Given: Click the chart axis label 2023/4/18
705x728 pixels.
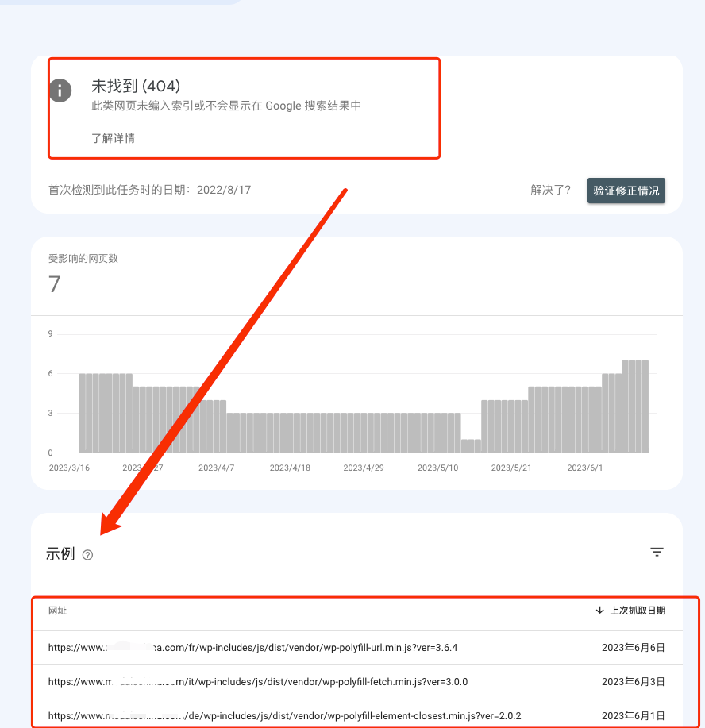Looking at the screenshot, I should pos(290,468).
